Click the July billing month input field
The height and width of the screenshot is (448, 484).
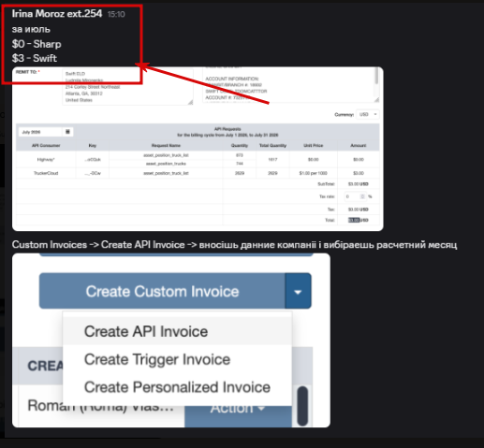pyautogui.click(x=41, y=132)
